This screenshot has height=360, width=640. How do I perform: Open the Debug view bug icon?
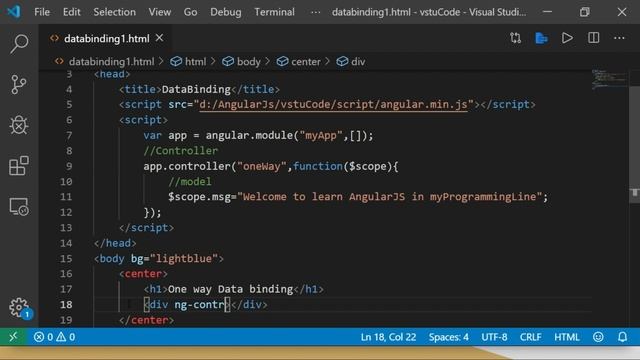pos(19,125)
